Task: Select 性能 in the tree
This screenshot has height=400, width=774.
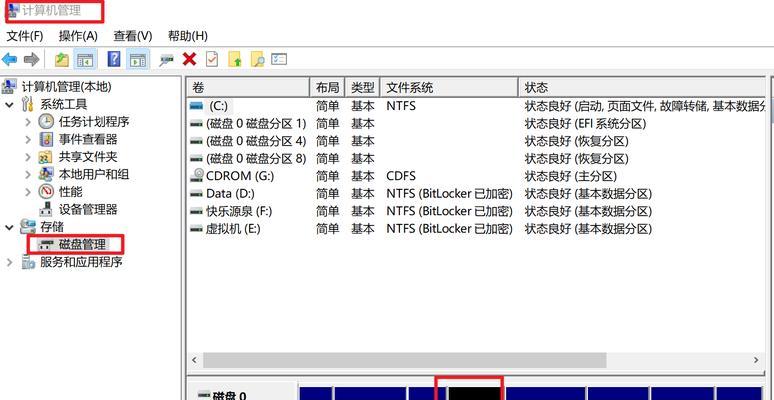Action: (x=71, y=192)
